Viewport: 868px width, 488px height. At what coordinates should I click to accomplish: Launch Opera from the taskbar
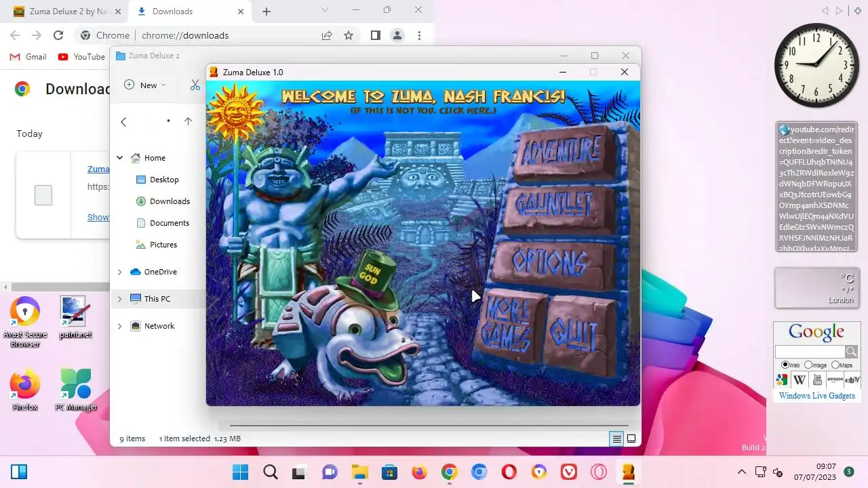pos(509,472)
